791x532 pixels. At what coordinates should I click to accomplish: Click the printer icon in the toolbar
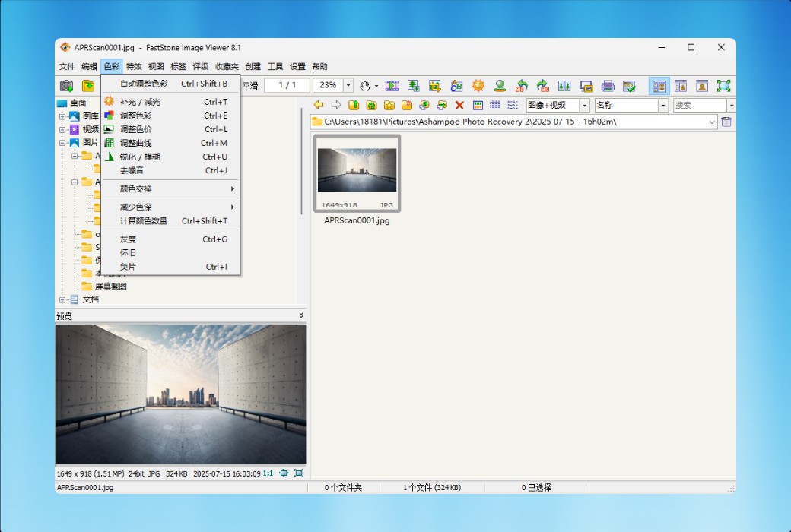pos(608,86)
